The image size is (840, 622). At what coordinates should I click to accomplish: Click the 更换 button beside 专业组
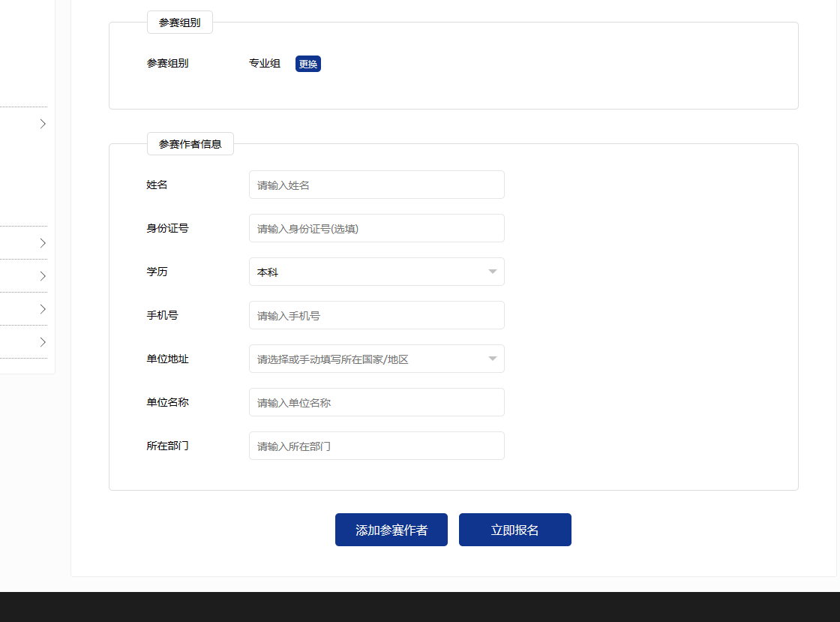308,64
